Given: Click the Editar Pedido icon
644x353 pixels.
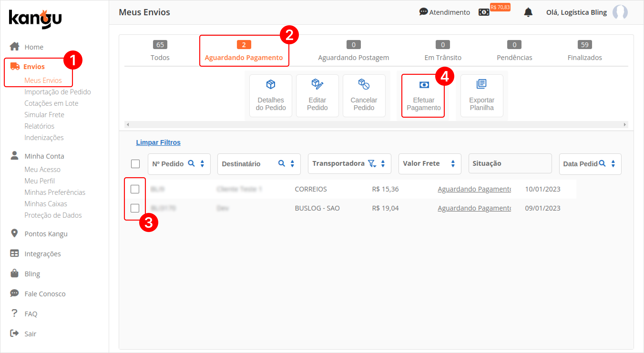Looking at the screenshot, I should [317, 84].
